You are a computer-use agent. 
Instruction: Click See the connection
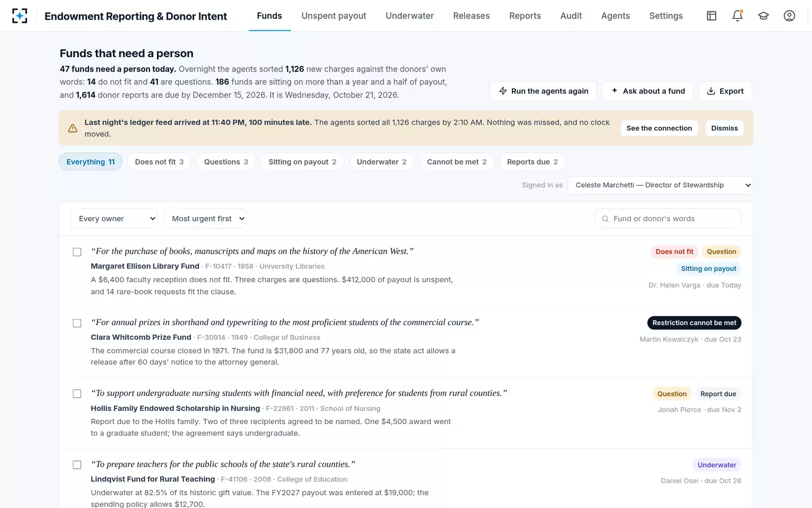coord(659,128)
